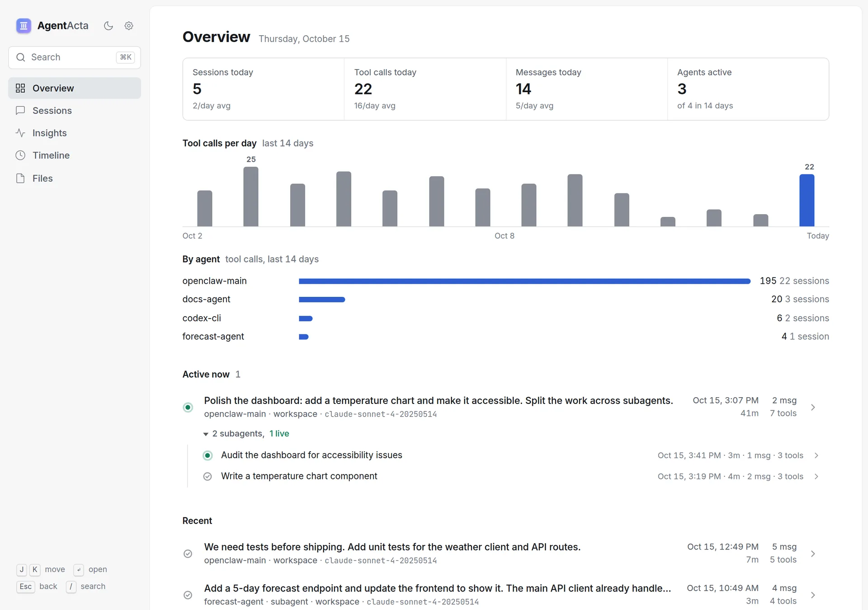Click completed check icon of temperature chart subagent

pyautogui.click(x=208, y=477)
